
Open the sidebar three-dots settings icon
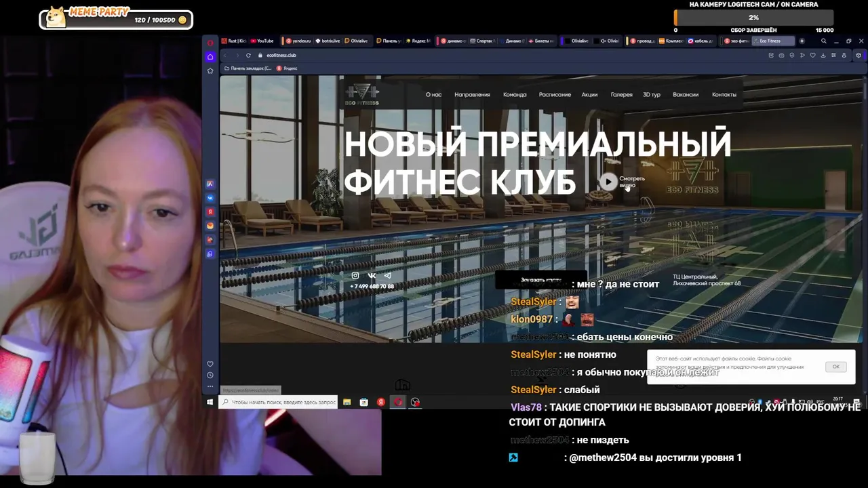(210, 386)
